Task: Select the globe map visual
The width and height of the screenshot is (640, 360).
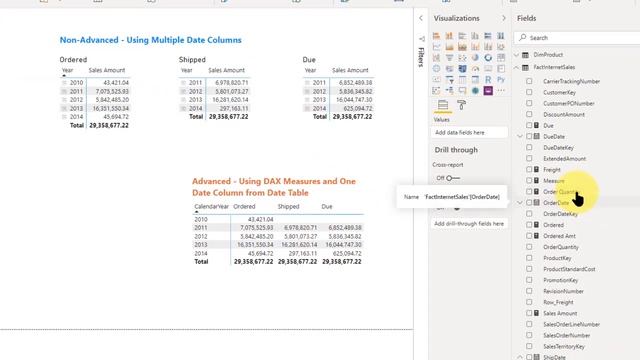Action: tap(436, 69)
